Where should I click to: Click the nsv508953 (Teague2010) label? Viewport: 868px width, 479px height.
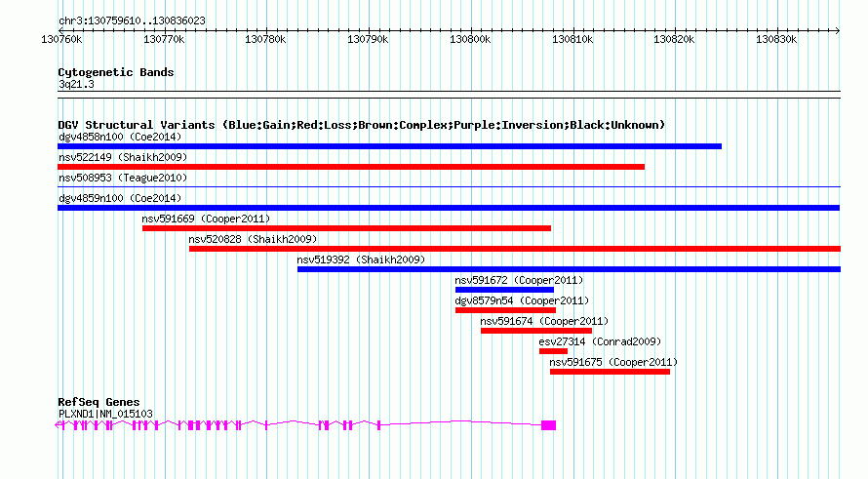pyautogui.click(x=123, y=178)
